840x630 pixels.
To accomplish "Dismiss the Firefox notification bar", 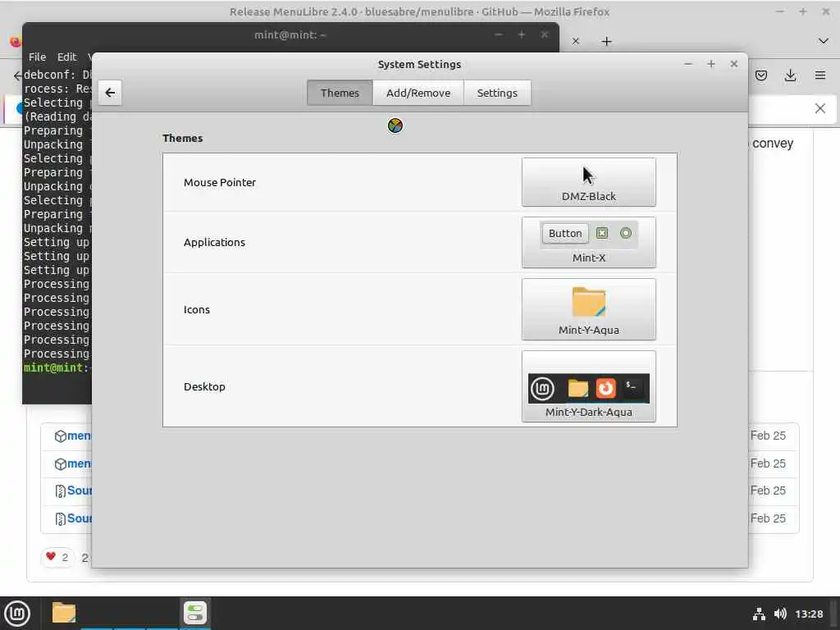I will tap(820, 109).
